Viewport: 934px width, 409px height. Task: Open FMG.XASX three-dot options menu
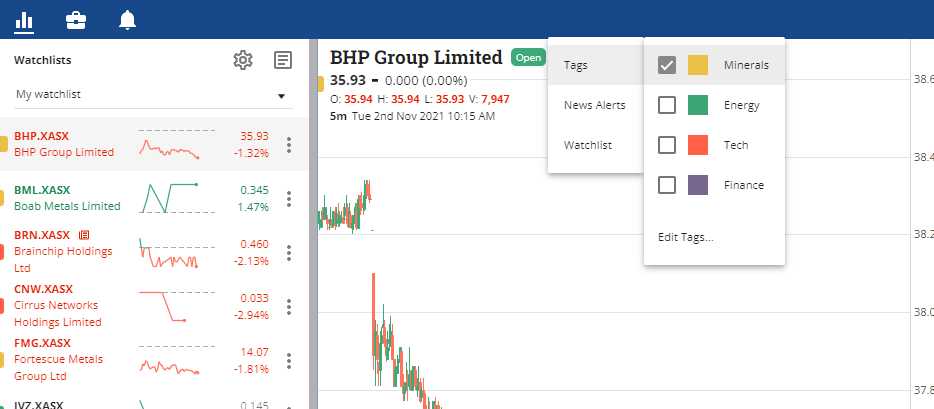coord(289,361)
